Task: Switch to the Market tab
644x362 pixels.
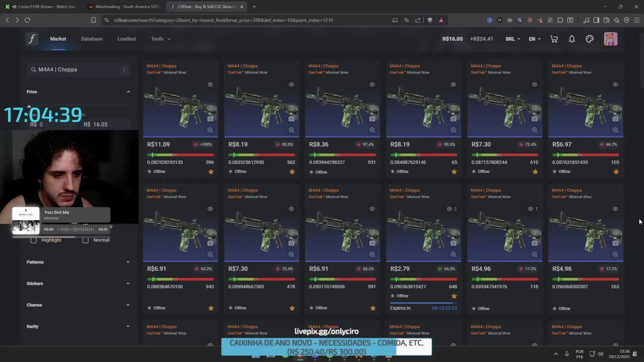Action: coord(58,39)
